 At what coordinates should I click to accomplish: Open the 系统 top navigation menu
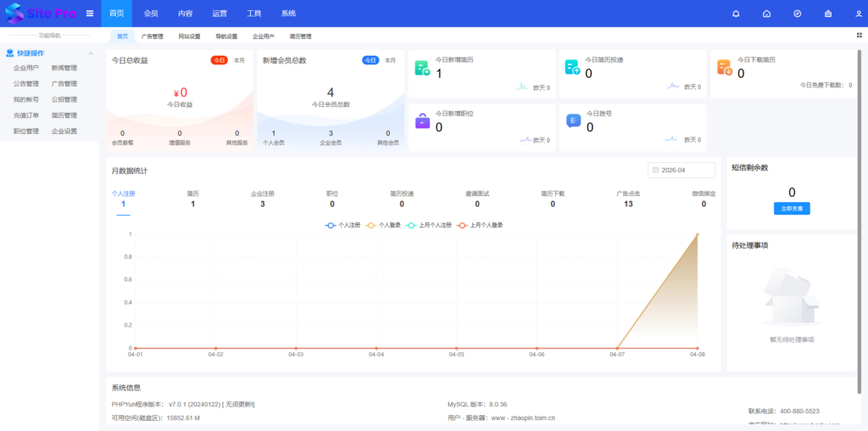[x=288, y=14]
